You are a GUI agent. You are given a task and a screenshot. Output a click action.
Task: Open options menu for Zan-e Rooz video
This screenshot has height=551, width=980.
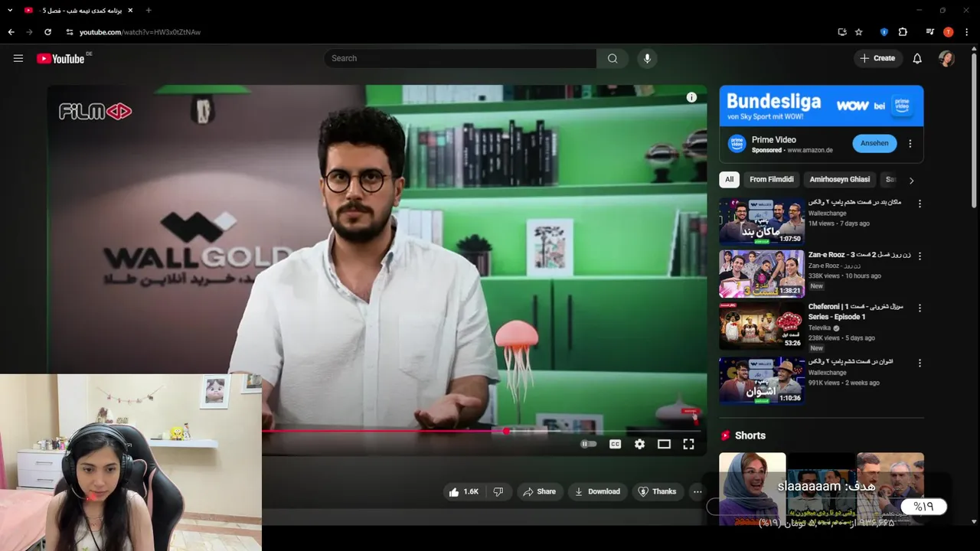(x=920, y=256)
